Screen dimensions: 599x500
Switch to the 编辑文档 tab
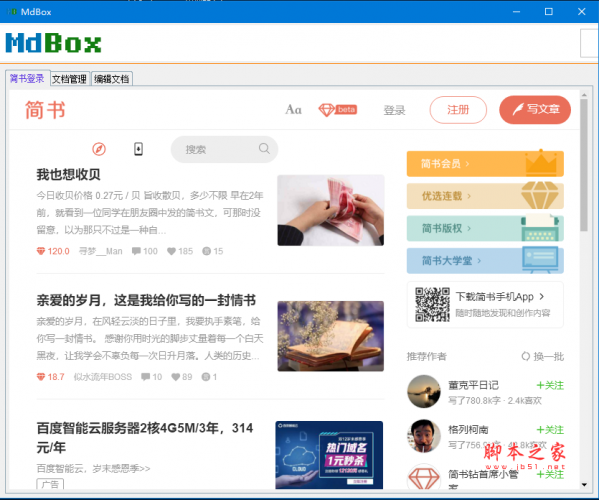click(112, 79)
